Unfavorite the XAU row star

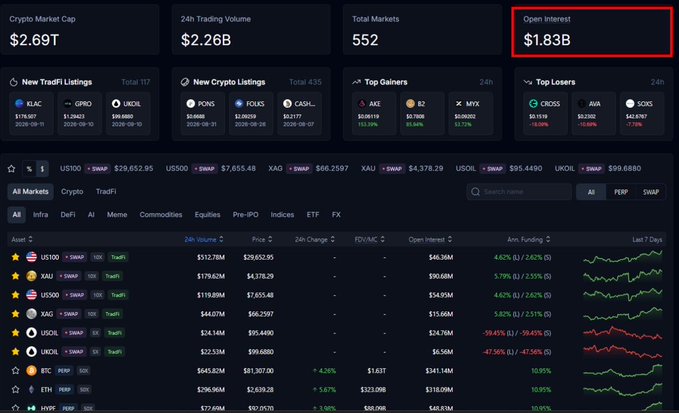point(16,276)
